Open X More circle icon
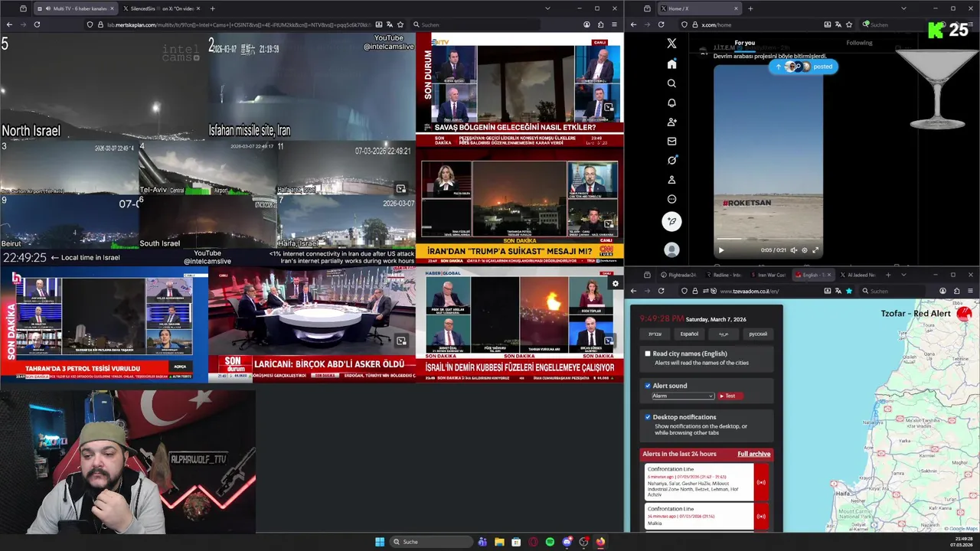The width and height of the screenshot is (980, 551). (x=671, y=199)
